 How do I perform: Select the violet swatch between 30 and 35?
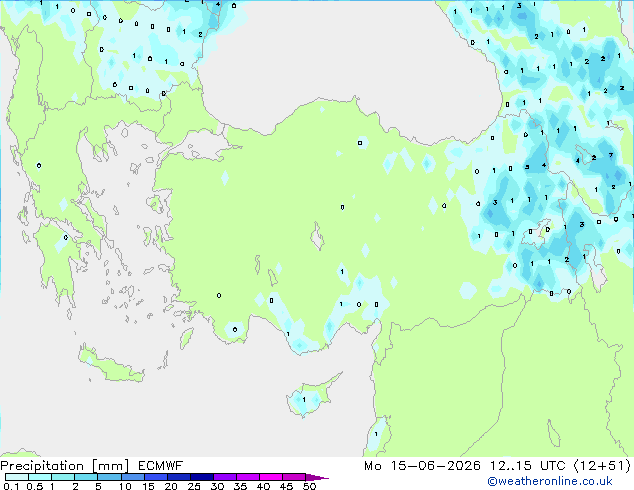point(224,477)
